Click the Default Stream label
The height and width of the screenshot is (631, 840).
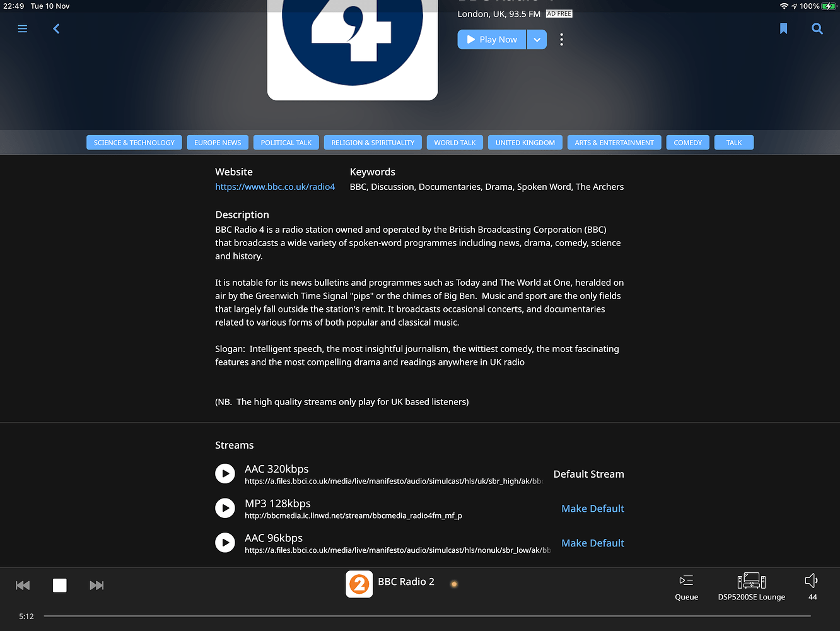pyautogui.click(x=589, y=475)
